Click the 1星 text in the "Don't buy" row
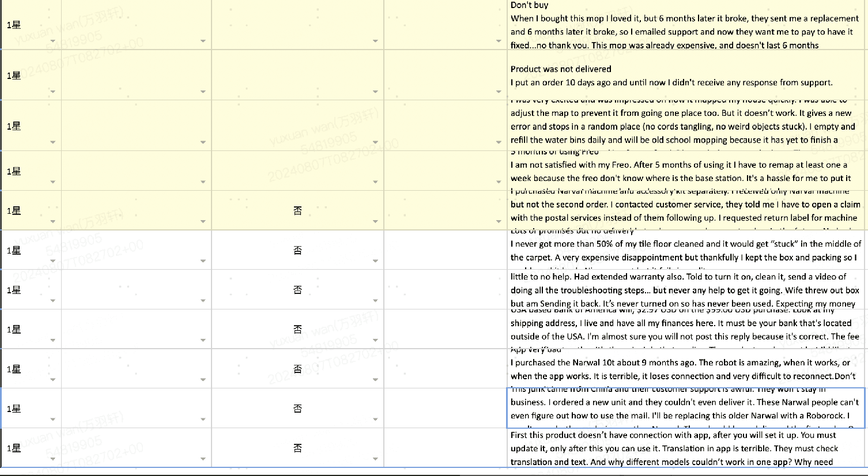 coord(14,25)
